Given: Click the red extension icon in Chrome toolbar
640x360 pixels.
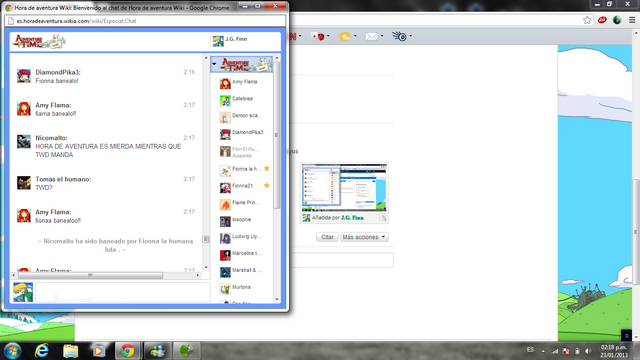Looking at the screenshot, I should (x=602, y=20).
